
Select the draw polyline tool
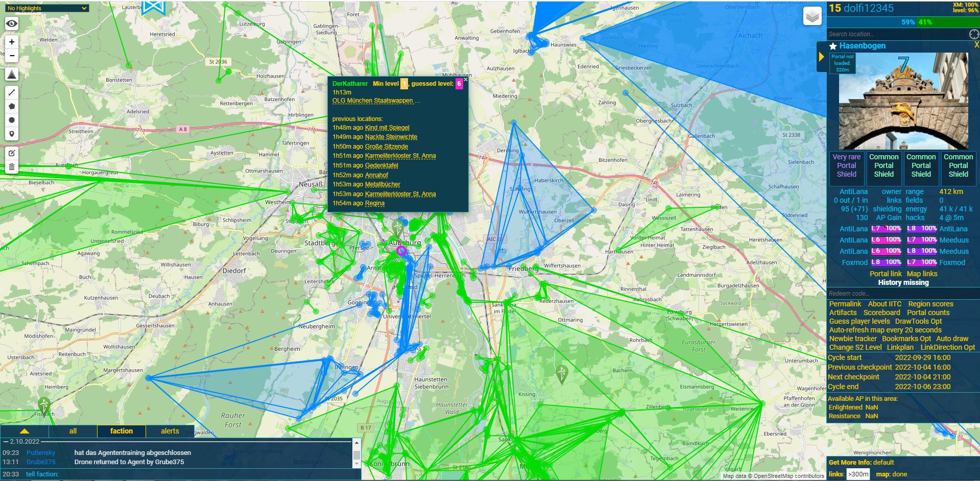click(x=12, y=92)
